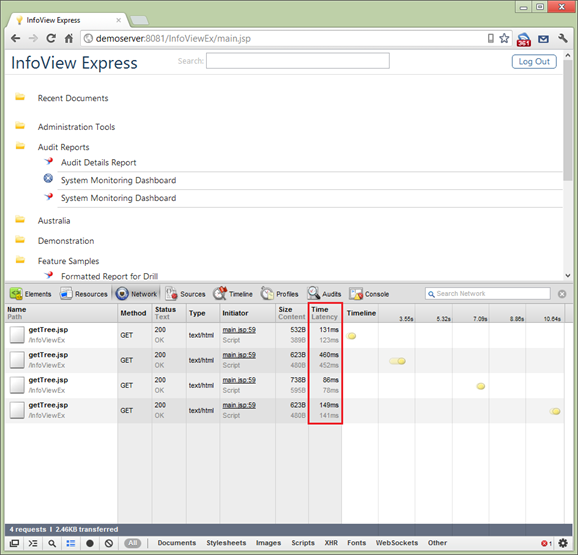
Task: Toggle the record network log button
Action: (x=90, y=543)
